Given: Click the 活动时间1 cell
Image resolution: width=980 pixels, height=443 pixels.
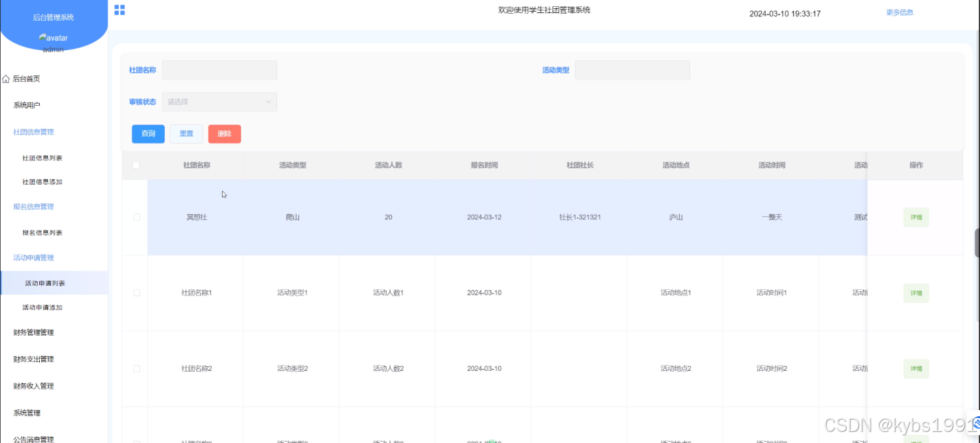Looking at the screenshot, I should [772, 293].
